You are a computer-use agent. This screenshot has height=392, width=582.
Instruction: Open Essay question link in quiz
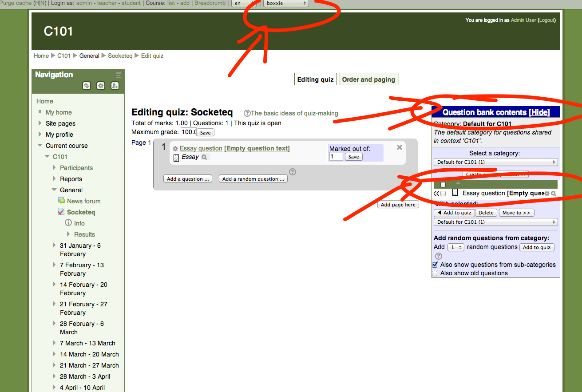(201, 148)
